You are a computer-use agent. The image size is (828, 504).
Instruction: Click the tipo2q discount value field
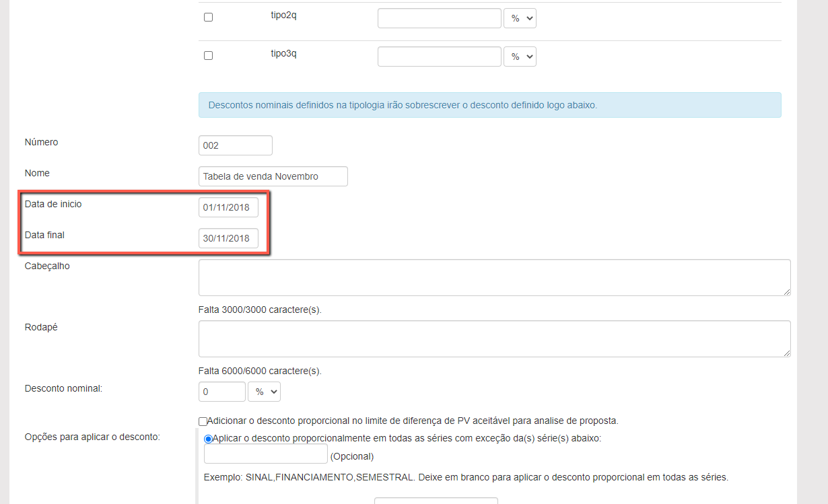(x=439, y=18)
